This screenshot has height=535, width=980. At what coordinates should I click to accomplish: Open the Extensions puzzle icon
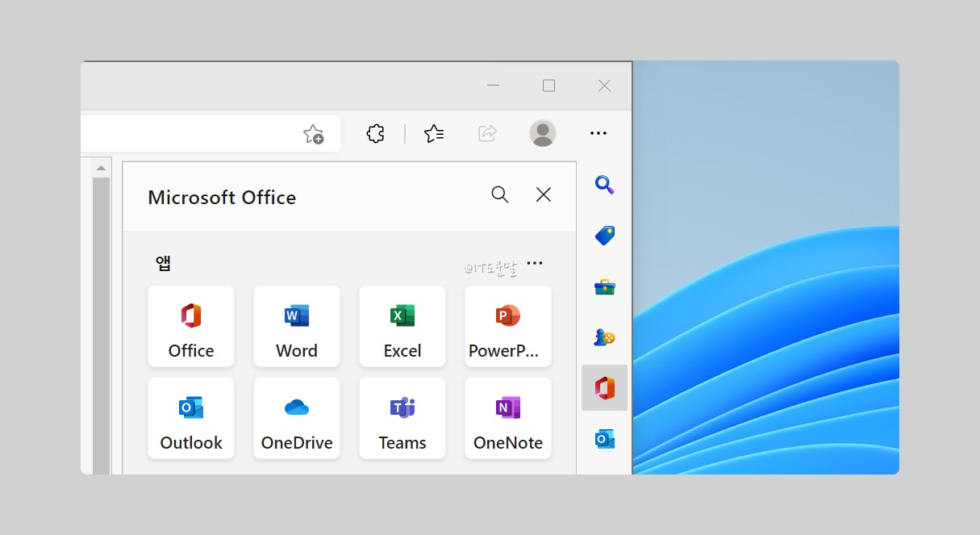[375, 133]
